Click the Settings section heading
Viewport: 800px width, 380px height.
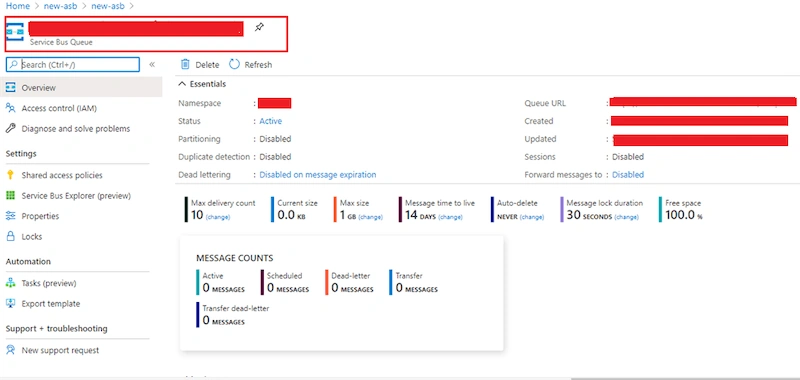(21, 154)
